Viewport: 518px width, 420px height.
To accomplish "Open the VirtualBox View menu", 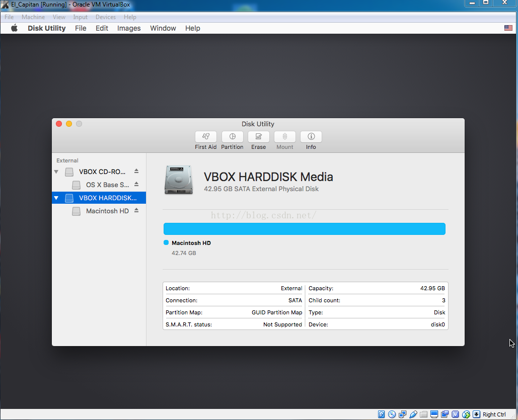I will tap(59, 17).
